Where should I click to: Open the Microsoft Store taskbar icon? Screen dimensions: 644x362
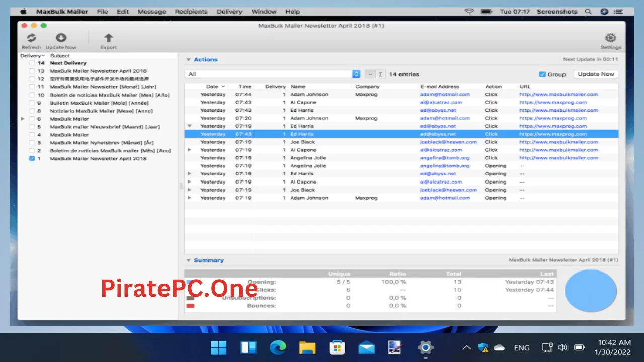[x=337, y=347]
